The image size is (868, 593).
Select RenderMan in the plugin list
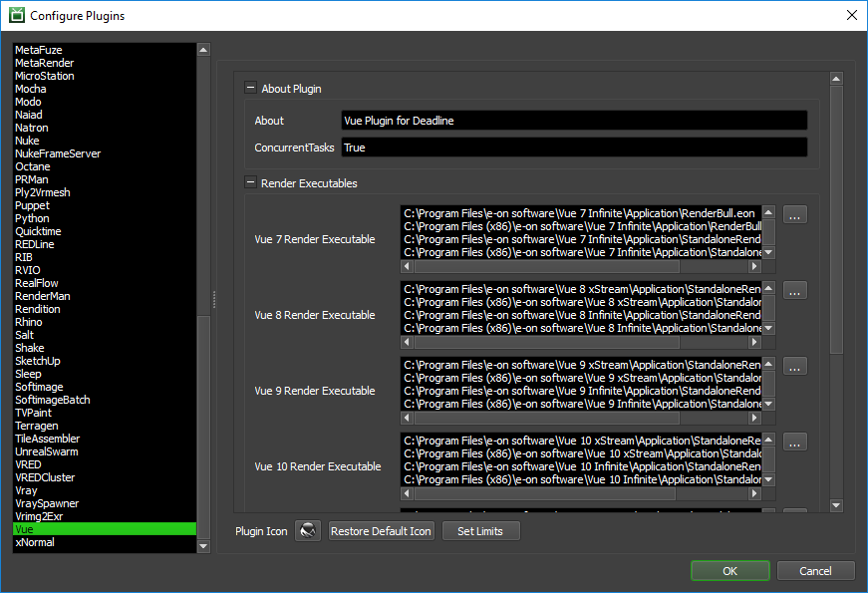click(105, 296)
